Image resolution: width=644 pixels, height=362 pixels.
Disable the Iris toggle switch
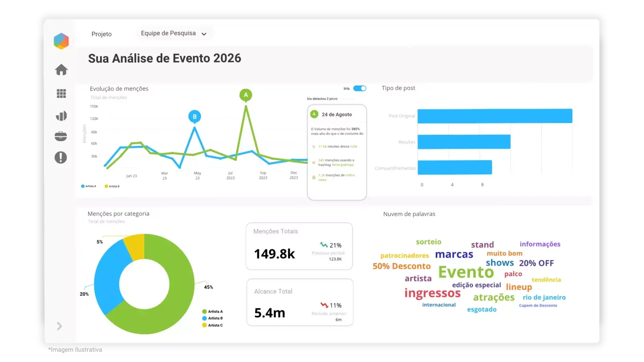pos(359,88)
